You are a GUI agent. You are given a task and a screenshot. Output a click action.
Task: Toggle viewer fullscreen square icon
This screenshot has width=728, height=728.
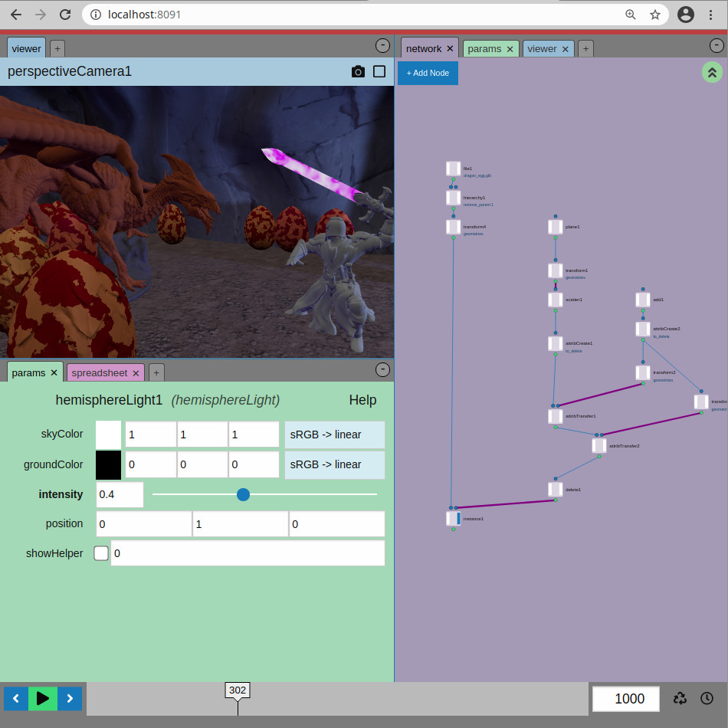[379, 71]
